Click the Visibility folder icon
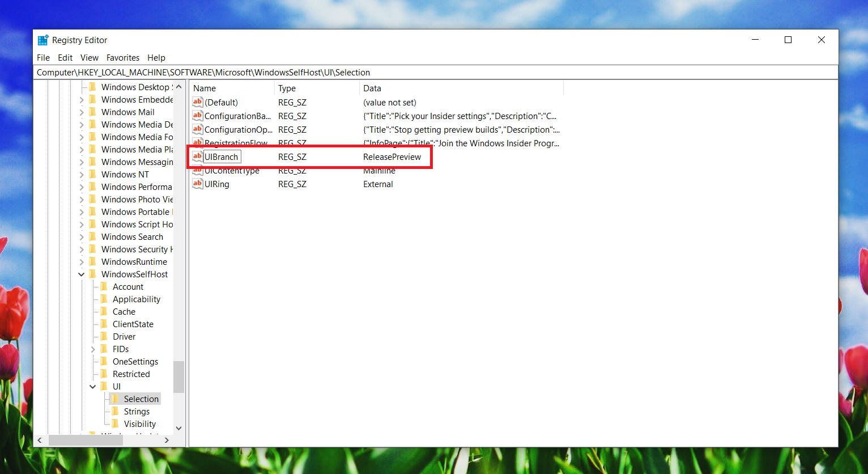Screen dimensions: 868x474 [114, 424]
